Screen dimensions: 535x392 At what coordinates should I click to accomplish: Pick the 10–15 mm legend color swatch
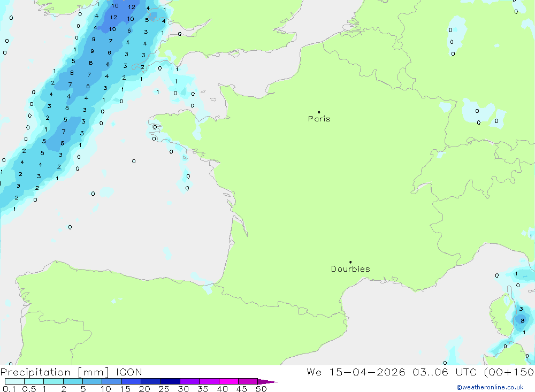pos(112,381)
